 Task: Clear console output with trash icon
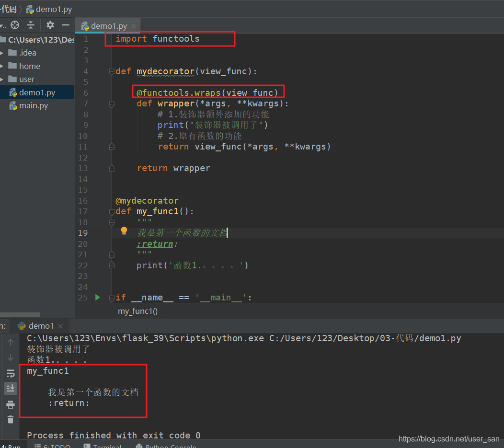10,419
